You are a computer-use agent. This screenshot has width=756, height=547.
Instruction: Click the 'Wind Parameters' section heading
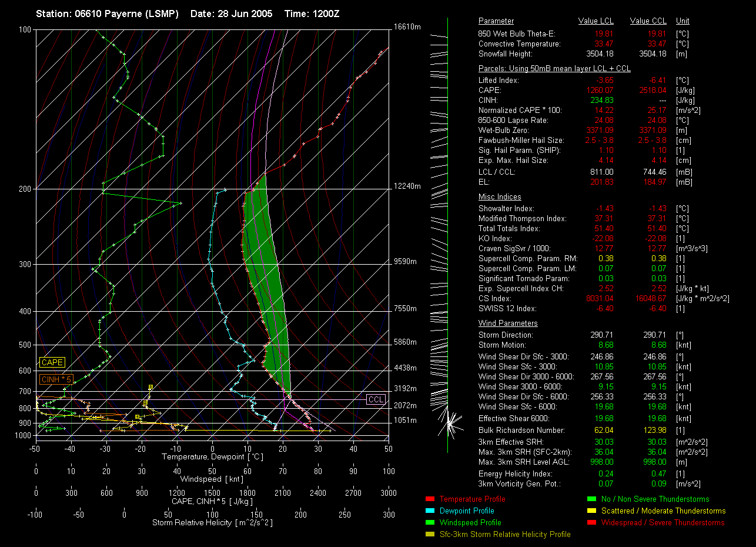pyautogui.click(x=508, y=323)
